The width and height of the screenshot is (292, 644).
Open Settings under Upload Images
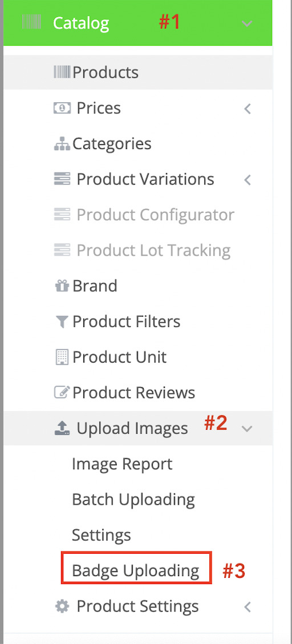coord(102,536)
